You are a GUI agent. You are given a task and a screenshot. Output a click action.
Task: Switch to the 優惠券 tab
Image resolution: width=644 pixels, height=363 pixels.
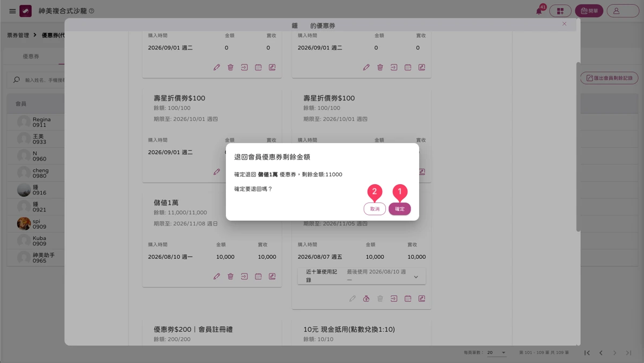point(31,56)
